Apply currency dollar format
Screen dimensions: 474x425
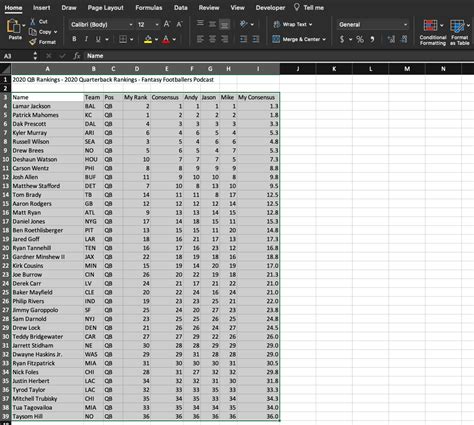[x=342, y=39]
